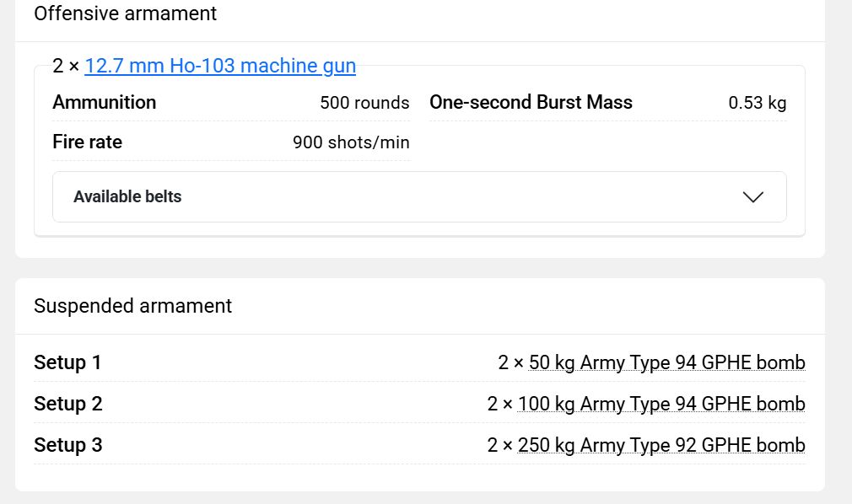Select the 100 kg Army Type 94 GPHE bomb
The height and width of the screenshot is (504, 852).
click(661, 404)
